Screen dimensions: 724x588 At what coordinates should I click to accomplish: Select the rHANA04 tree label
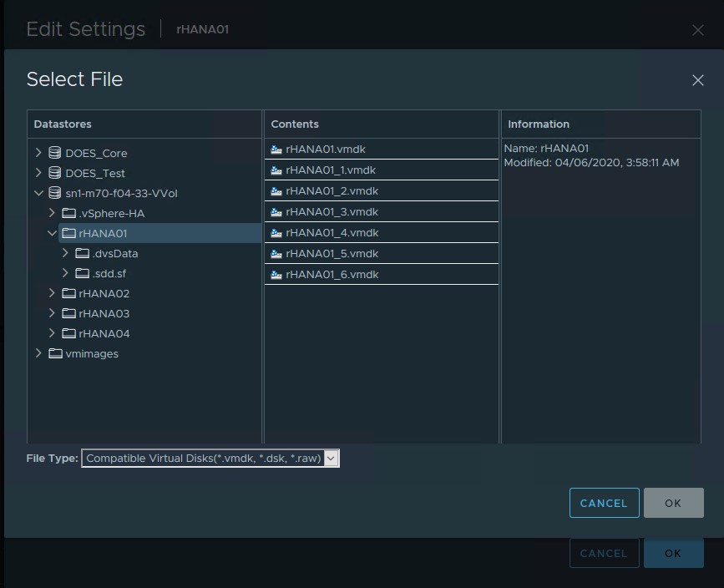coord(104,333)
